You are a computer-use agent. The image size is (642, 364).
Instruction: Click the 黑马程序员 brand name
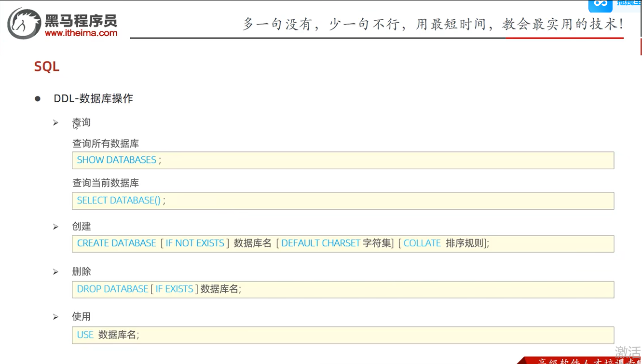(x=81, y=20)
